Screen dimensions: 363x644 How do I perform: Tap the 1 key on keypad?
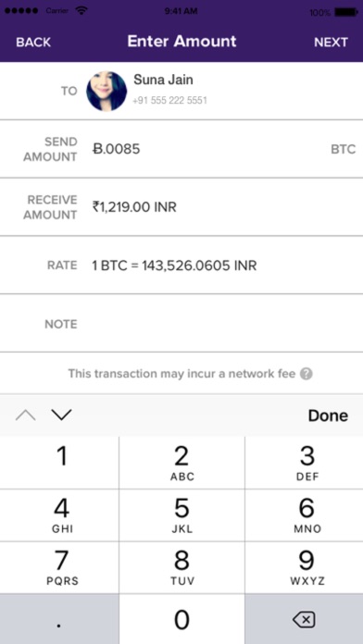pyautogui.click(x=59, y=463)
